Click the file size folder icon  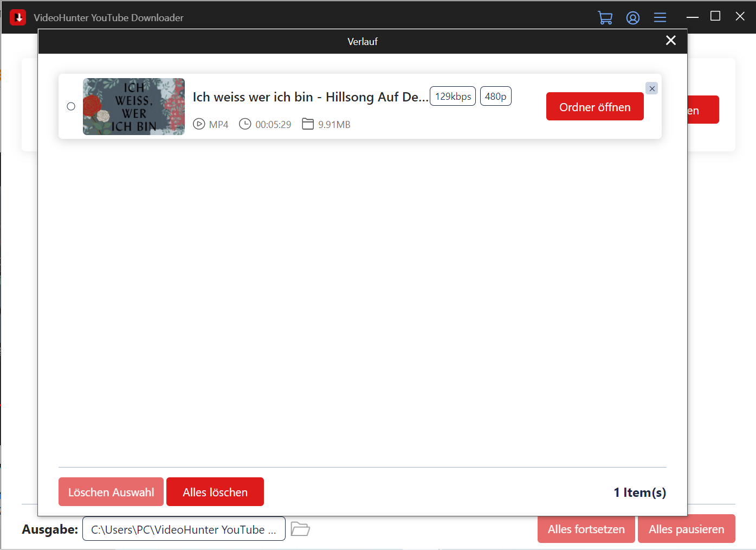coord(308,124)
